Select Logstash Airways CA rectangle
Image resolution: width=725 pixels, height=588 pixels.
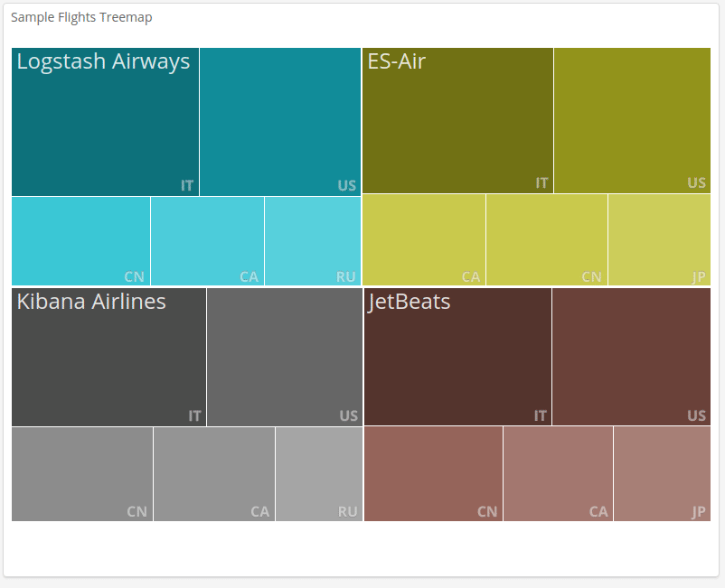coord(207,240)
